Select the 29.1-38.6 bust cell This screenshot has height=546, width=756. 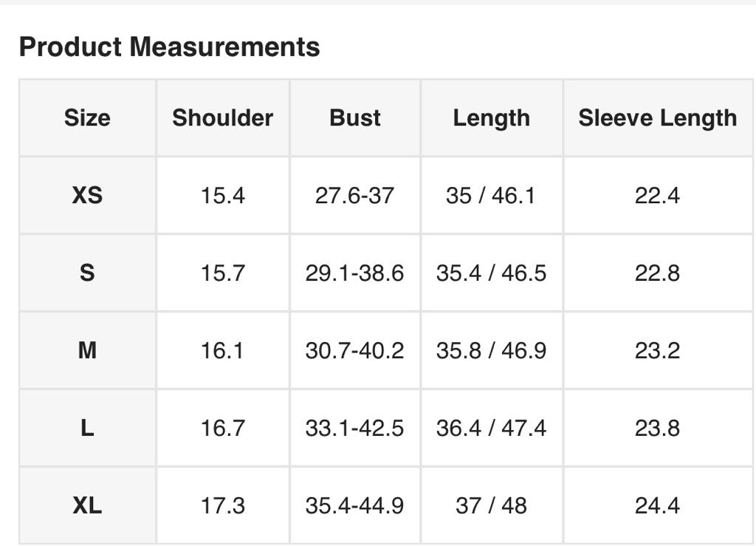click(354, 273)
